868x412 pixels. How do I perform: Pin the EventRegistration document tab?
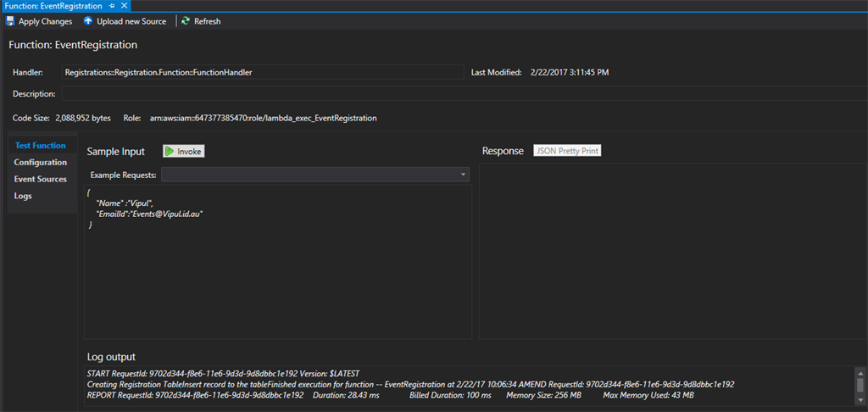(112, 6)
